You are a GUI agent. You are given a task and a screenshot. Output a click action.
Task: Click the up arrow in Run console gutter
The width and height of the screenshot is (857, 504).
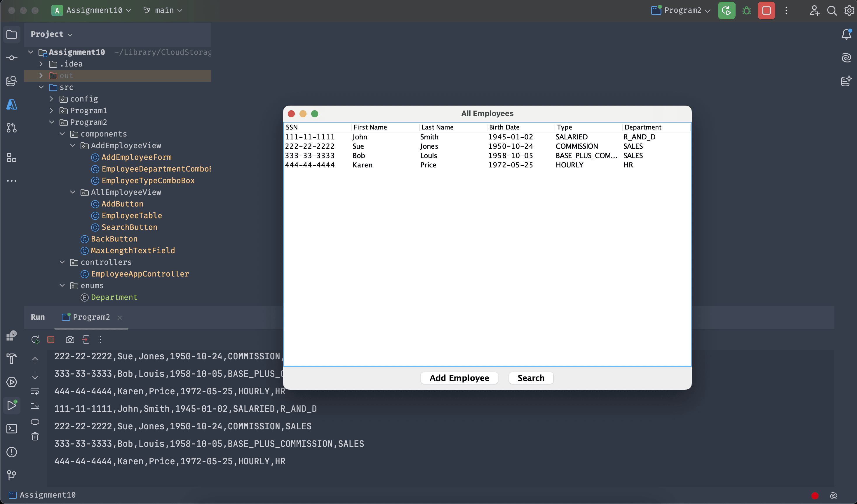point(35,360)
